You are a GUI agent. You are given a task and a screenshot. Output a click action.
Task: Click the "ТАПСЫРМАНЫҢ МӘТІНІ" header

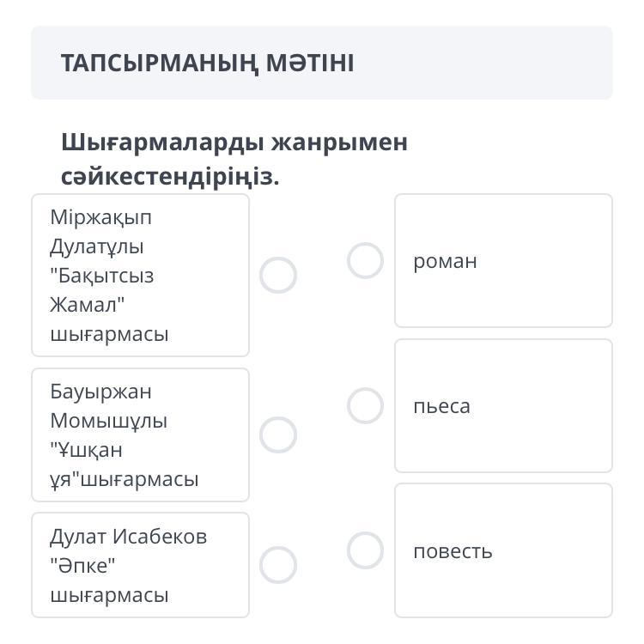207,63
